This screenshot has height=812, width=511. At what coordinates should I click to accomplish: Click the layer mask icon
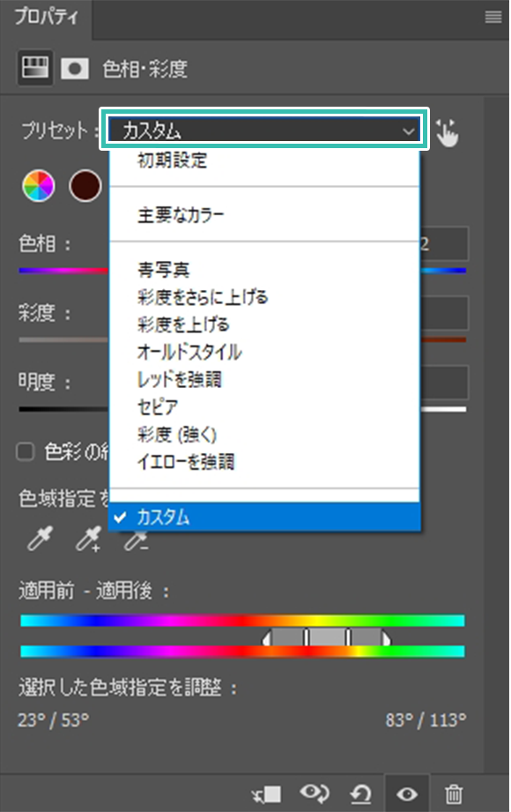tap(75, 69)
